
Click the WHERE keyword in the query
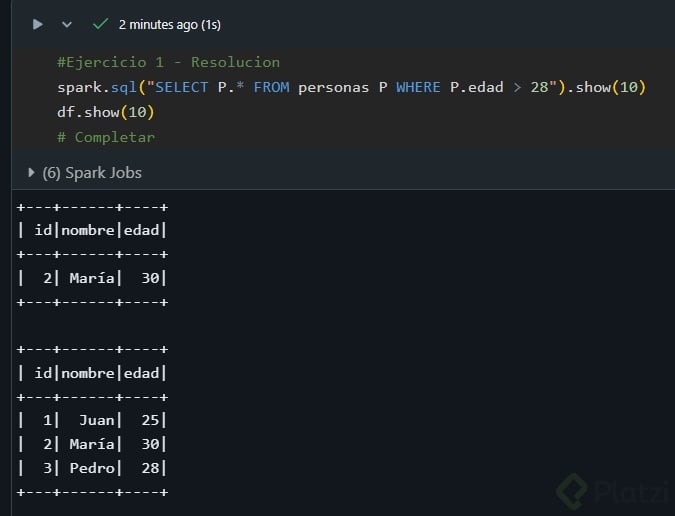coord(418,87)
